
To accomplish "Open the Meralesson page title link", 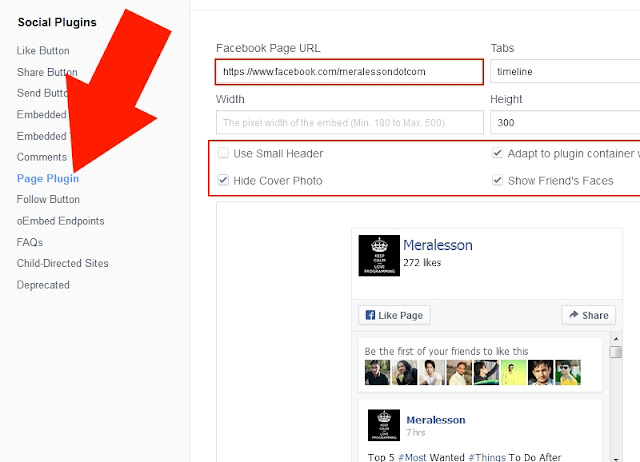I will (x=438, y=245).
